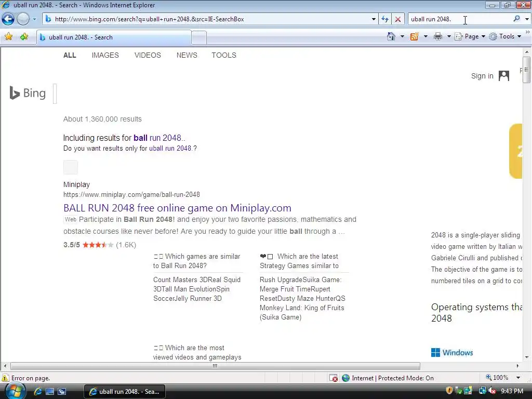
Task: Open the Tools menu
Action: (x=505, y=36)
